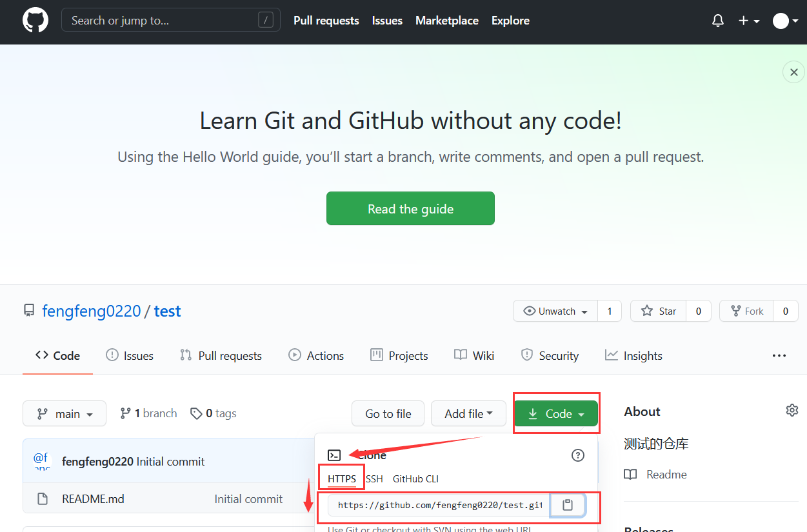Select the GitHub CLI clone tab
Screen dimensions: 807x532
pos(415,479)
